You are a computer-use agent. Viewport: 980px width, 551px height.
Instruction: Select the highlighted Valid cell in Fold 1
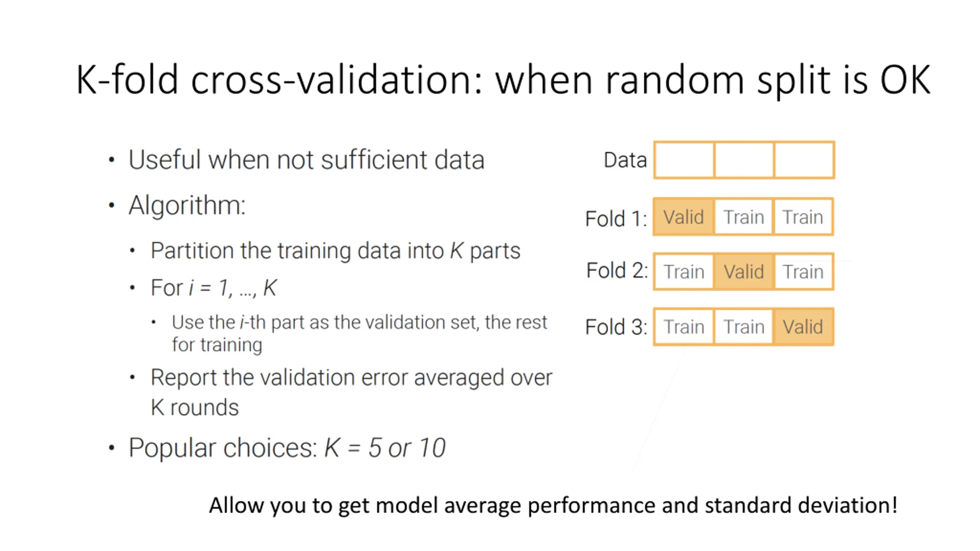point(683,217)
